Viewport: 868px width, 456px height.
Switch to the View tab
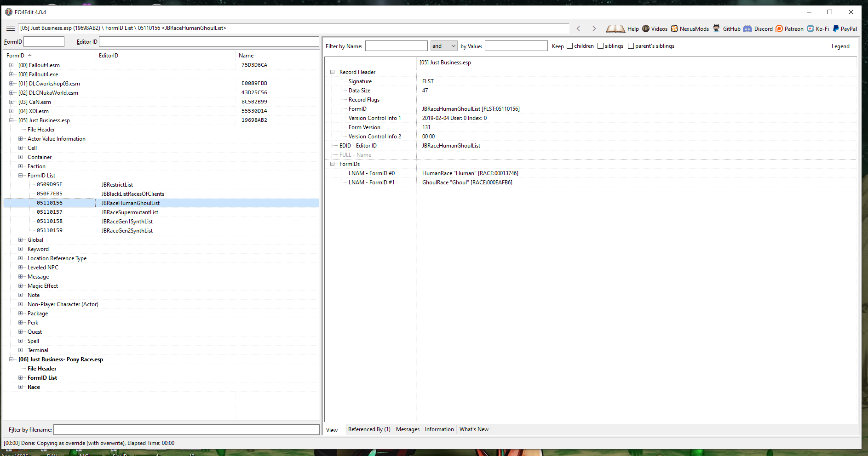pos(332,430)
